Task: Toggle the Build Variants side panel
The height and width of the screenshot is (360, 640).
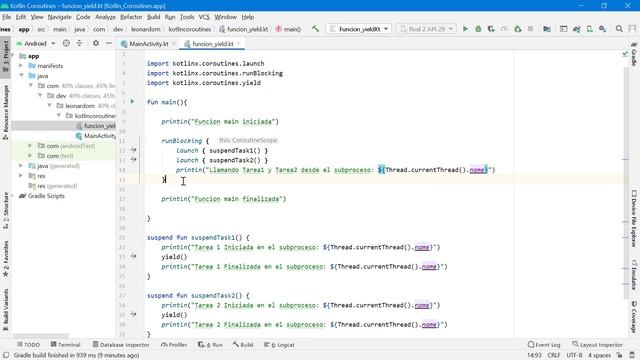Action: pos(6,310)
